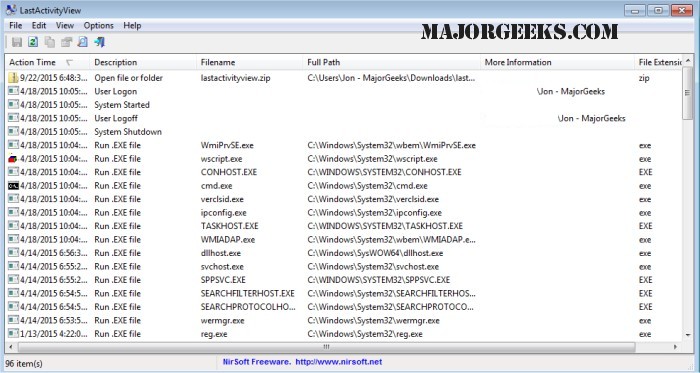This screenshot has width=700, height=373.
Task: Click the horizontal scrollbar thumb
Action: pos(326,347)
